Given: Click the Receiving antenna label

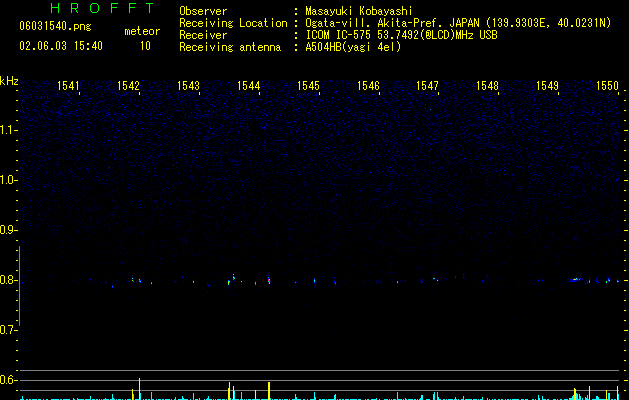Looking at the screenshot, I should pos(230,47).
